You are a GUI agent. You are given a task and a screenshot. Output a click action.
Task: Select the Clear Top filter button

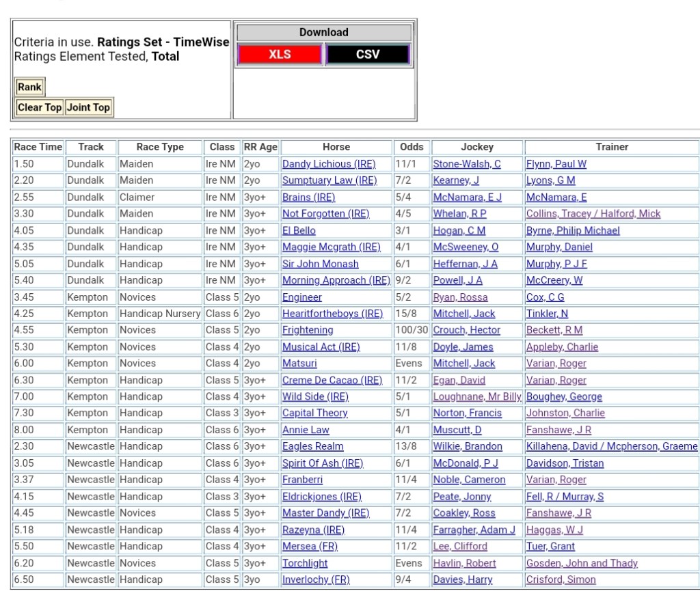coord(40,107)
